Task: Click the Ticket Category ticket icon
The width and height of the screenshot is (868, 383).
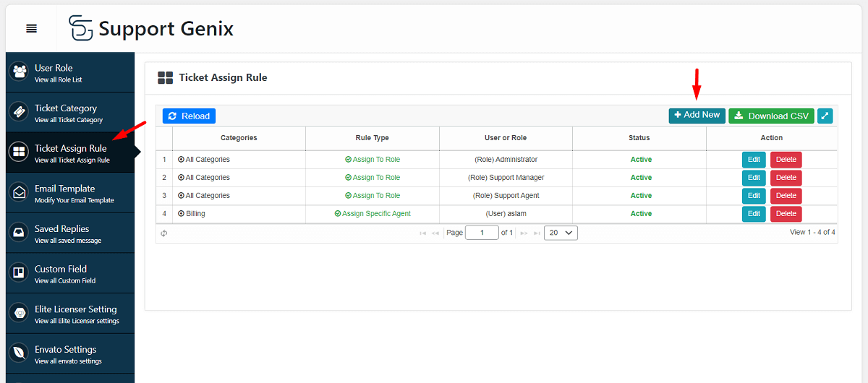Action: click(x=19, y=112)
